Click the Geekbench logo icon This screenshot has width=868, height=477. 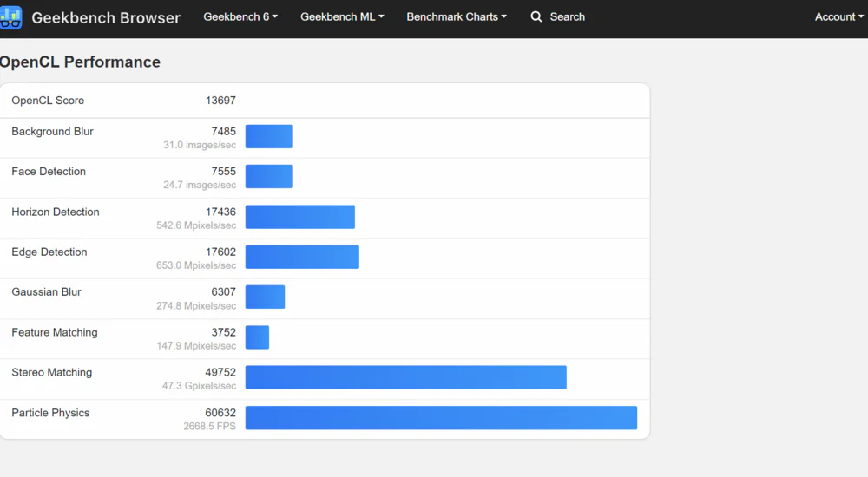pos(10,17)
